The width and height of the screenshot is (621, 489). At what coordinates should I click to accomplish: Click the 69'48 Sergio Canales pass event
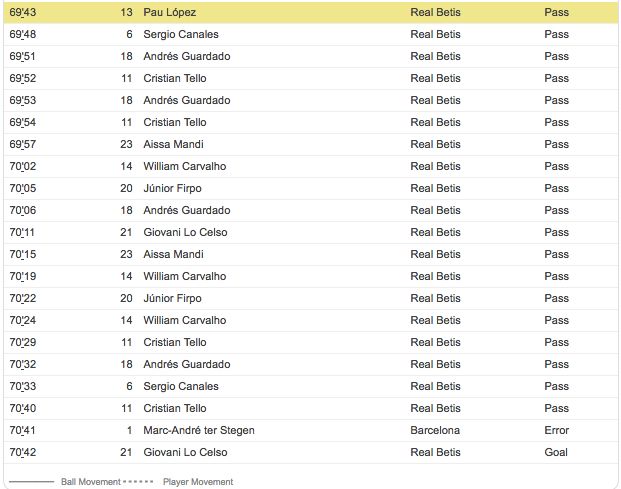click(310, 34)
